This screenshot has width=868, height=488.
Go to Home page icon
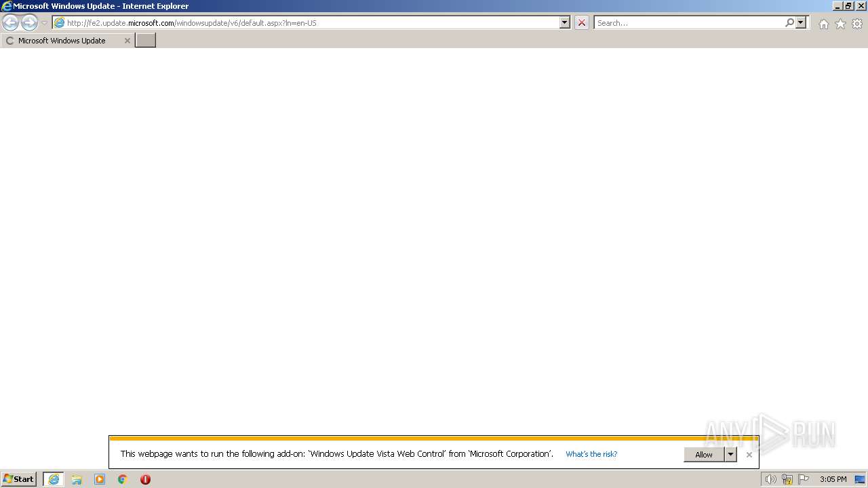(x=823, y=24)
